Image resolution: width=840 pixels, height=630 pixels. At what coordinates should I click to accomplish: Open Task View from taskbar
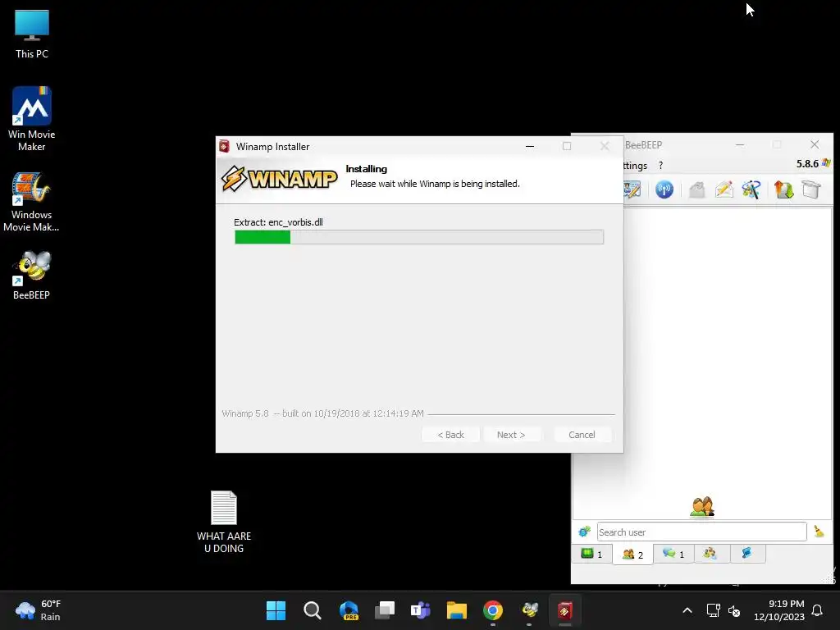(x=385, y=610)
